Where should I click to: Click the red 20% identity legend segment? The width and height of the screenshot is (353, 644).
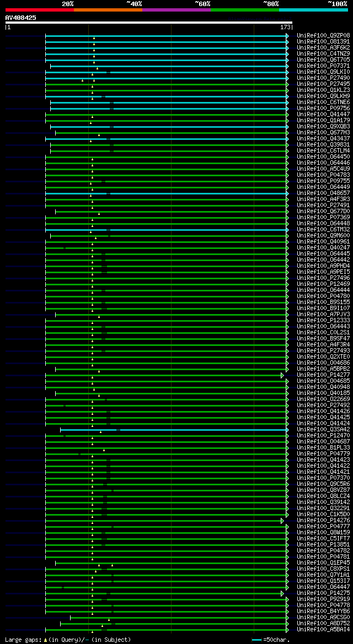point(40,9)
